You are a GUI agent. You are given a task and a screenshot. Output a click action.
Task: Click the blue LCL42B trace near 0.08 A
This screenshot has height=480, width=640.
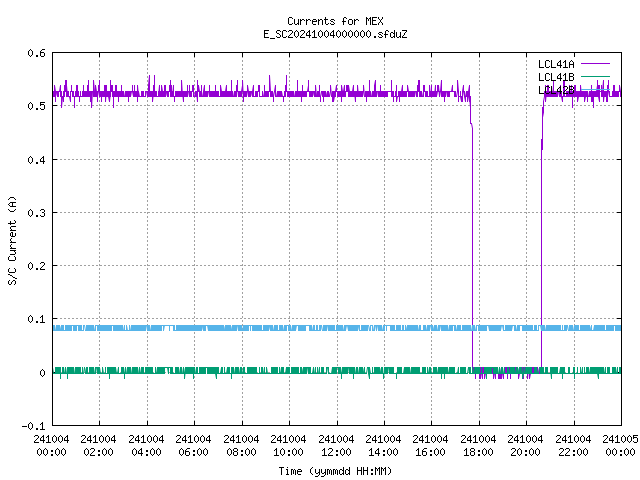click(337, 328)
